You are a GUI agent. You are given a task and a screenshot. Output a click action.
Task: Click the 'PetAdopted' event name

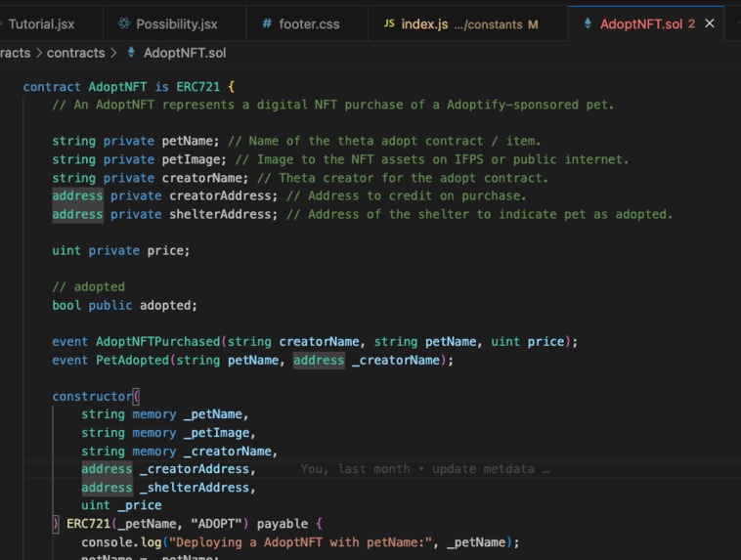tap(132, 360)
